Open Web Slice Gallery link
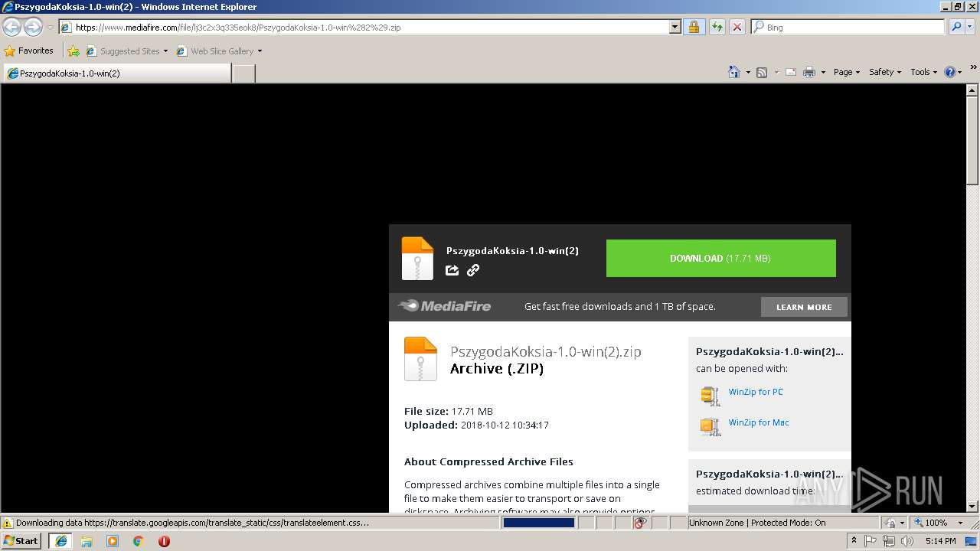980x551 pixels. point(219,51)
